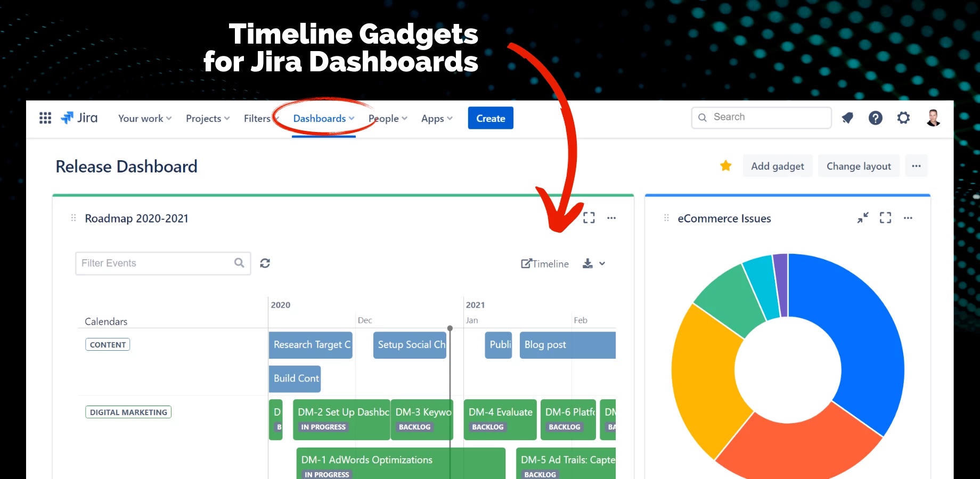Open the DM-2 Set Up Dashboard event
Image resolution: width=980 pixels, height=479 pixels.
pyautogui.click(x=341, y=419)
